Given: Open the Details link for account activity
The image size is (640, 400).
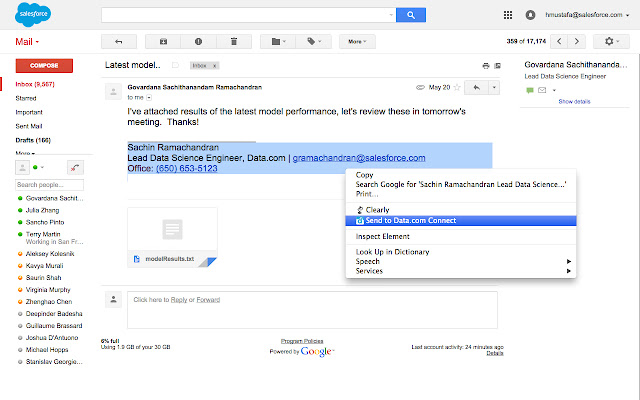Looking at the screenshot, I should pyautogui.click(x=495, y=353).
